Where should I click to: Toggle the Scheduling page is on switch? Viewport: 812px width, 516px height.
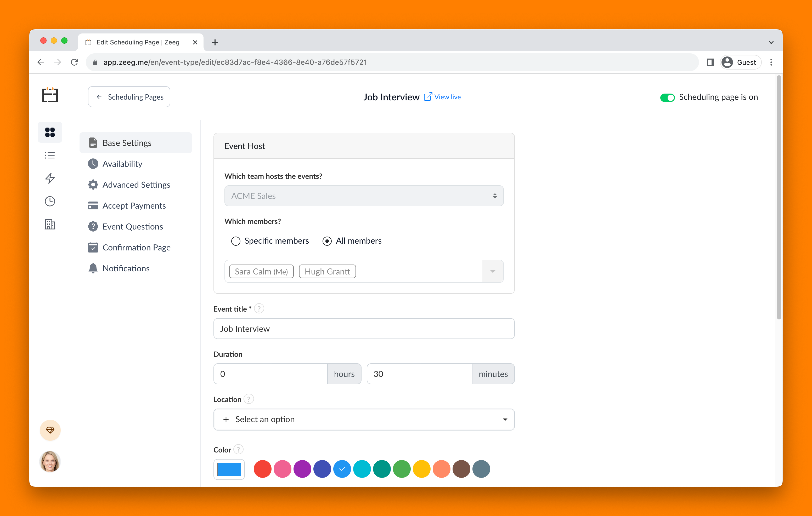point(667,98)
